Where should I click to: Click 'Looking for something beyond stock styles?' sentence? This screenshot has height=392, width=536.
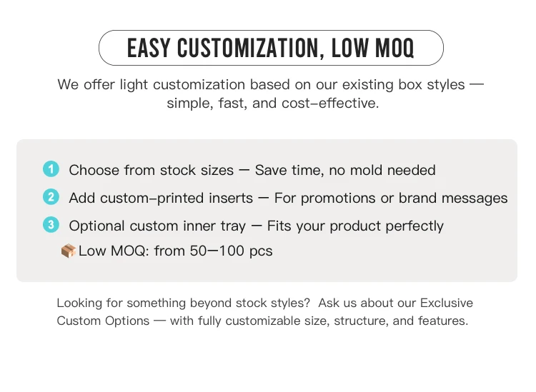coord(183,303)
